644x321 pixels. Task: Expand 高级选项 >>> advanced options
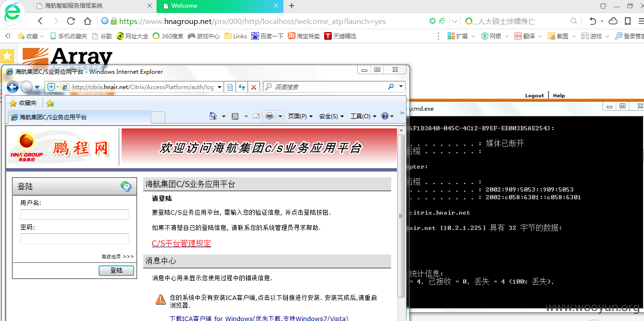117,257
